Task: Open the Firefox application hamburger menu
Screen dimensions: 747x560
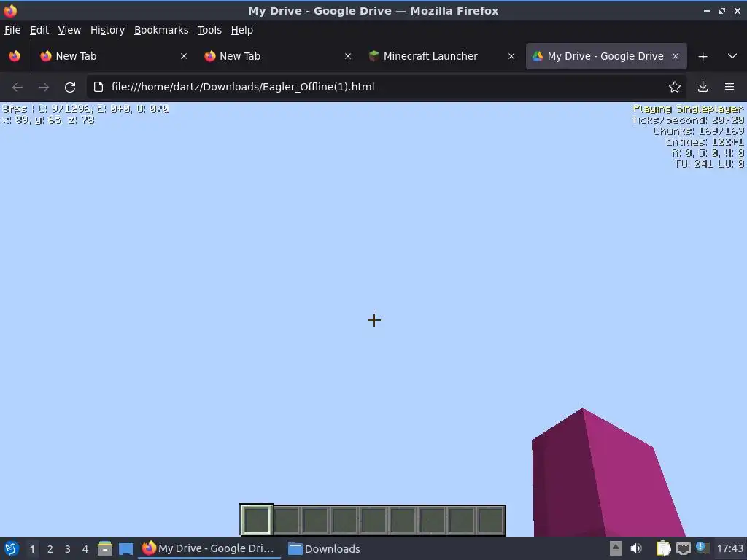Action: (x=729, y=87)
